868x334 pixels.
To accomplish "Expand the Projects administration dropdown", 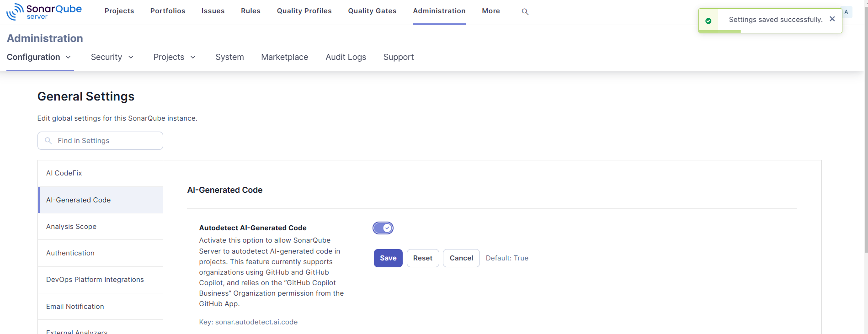I will [175, 57].
